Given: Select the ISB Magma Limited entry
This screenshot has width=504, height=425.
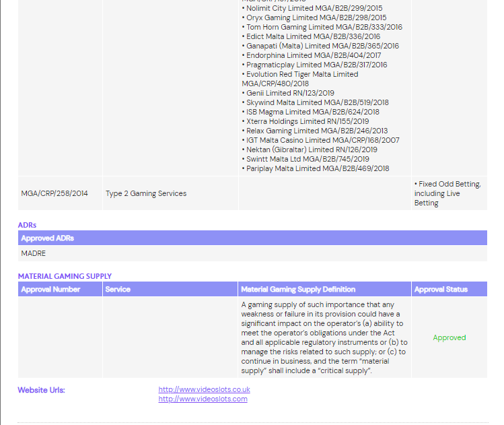Looking at the screenshot, I should pyautogui.click(x=310, y=112).
